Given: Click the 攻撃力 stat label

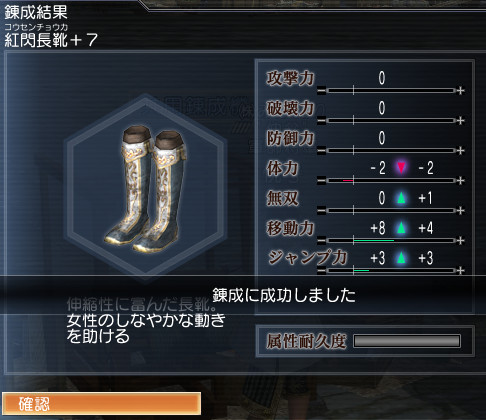Looking at the screenshot, I should (290, 78).
